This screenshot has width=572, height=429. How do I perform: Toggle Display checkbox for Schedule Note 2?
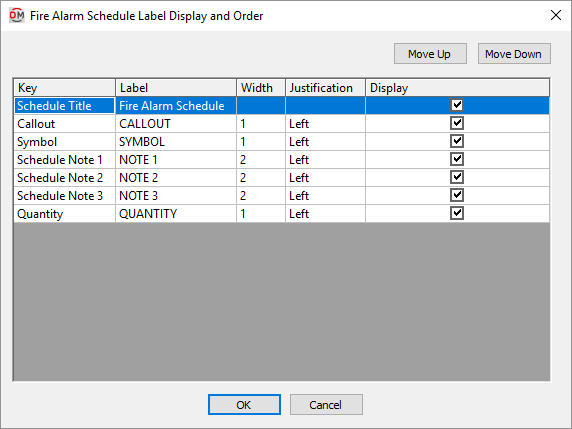point(457,177)
